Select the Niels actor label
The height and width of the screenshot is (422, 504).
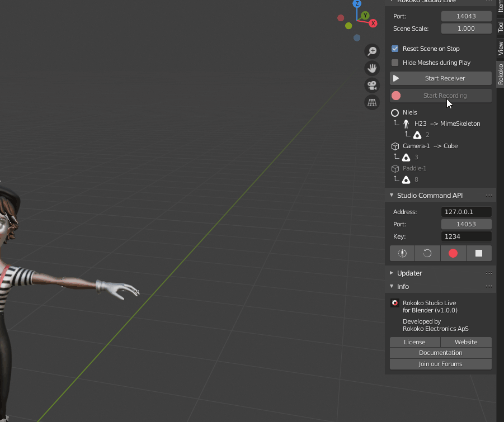click(x=410, y=112)
